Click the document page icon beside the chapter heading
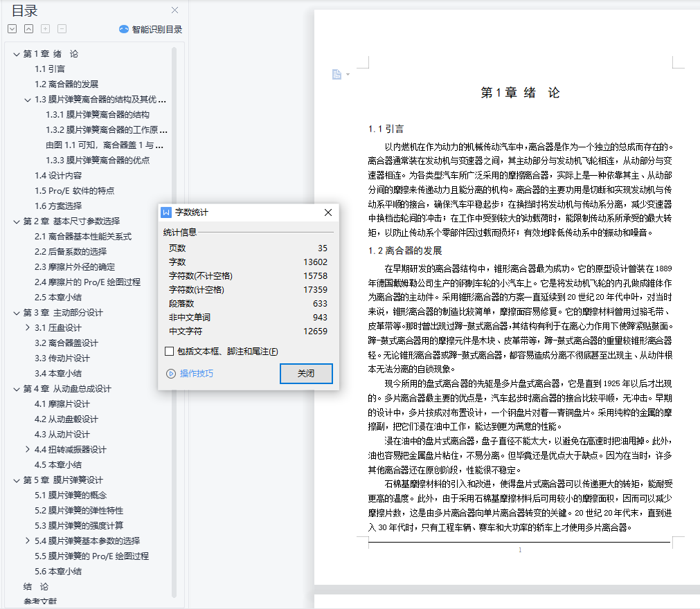 (x=336, y=74)
